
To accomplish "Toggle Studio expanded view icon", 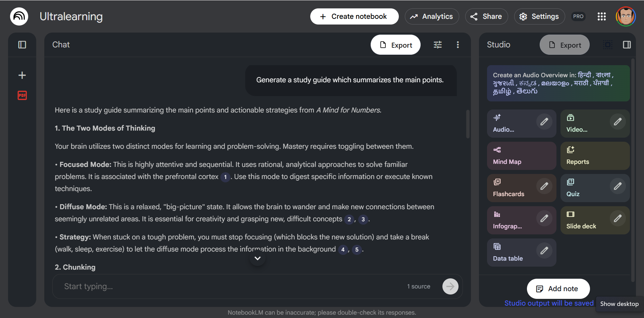I will coord(608,45).
